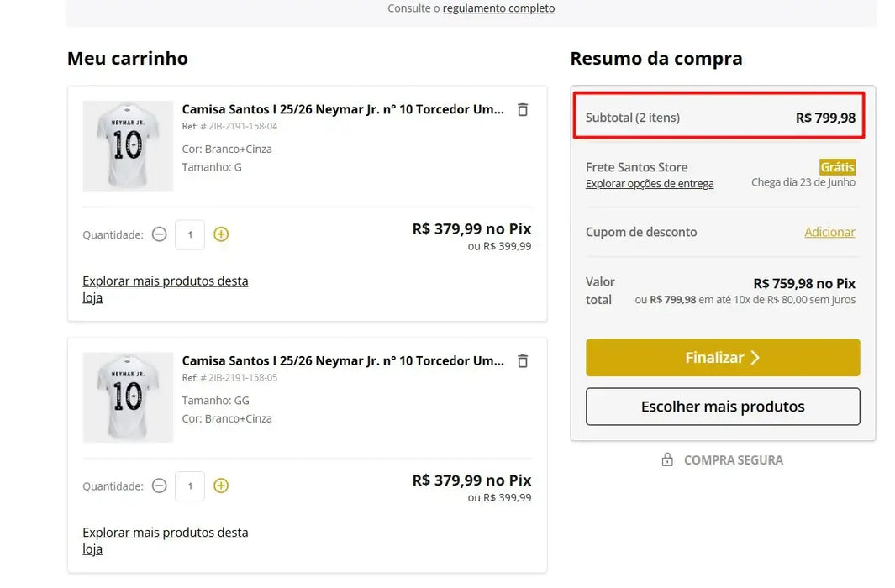Increase quantity of the first shirt
This screenshot has width=895, height=588.
[221, 234]
